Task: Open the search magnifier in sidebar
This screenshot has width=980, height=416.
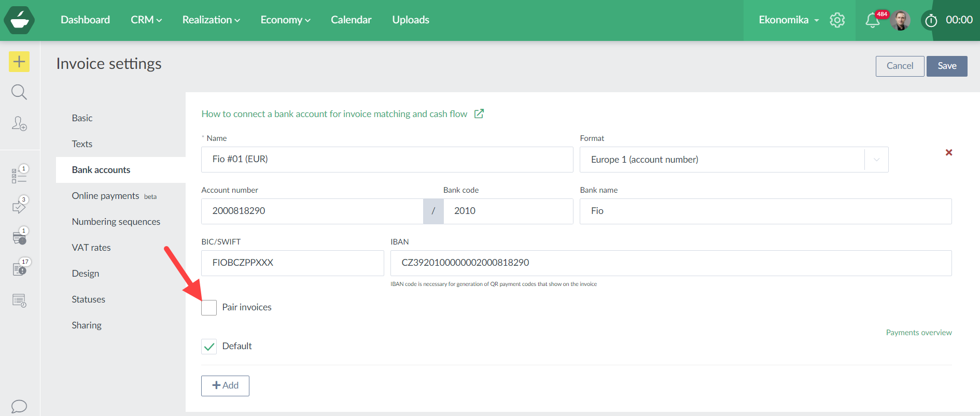Action: 19,92
